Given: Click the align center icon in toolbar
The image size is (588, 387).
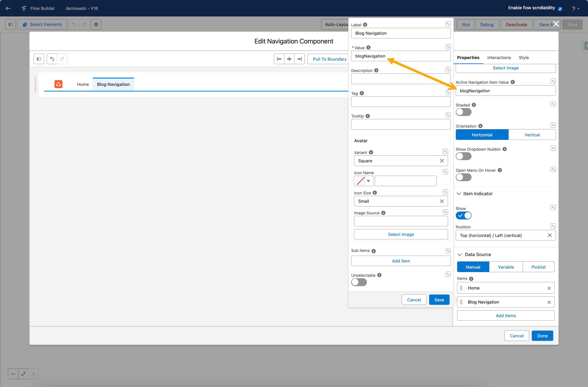Looking at the screenshot, I should [289, 59].
